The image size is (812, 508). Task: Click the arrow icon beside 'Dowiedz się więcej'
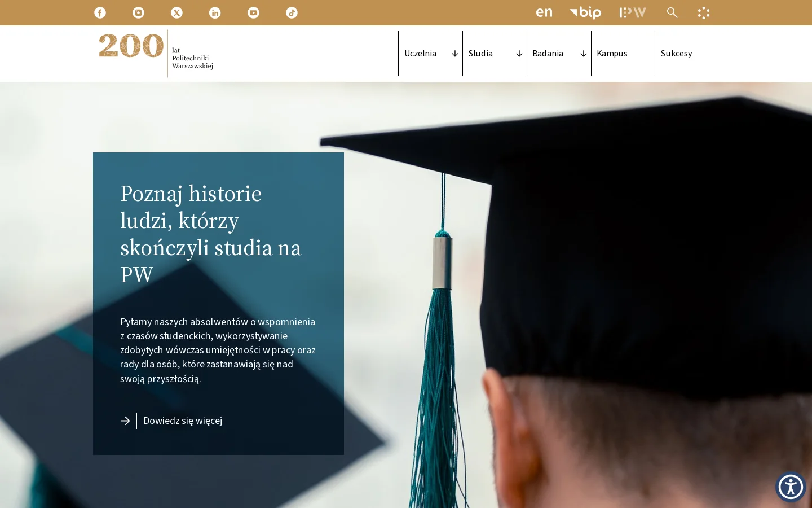tap(125, 421)
